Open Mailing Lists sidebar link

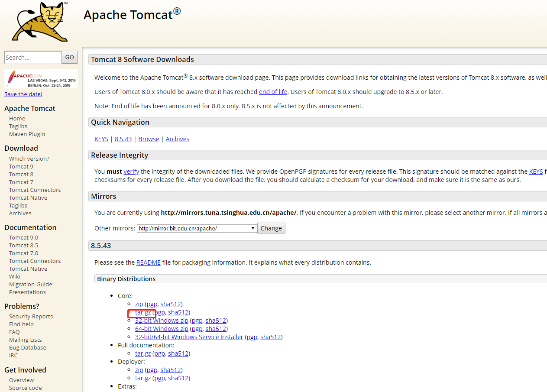[26, 340]
